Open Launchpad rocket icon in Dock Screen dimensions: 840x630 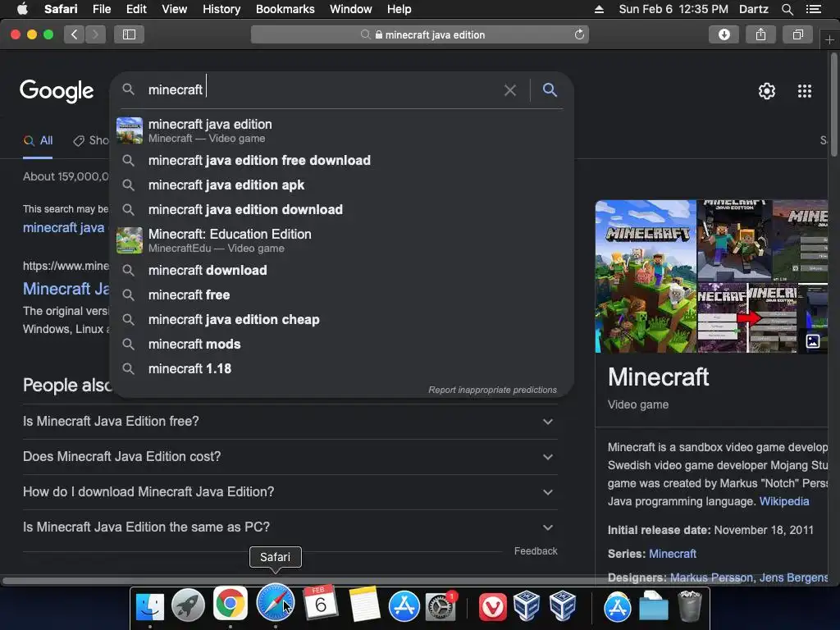(x=188, y=606)
